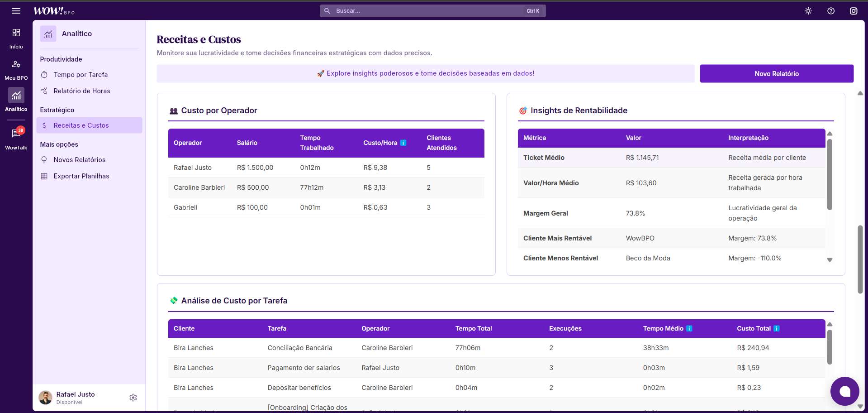
Task: Click the Custo Total info icon
Action: (x=777, y=329)
